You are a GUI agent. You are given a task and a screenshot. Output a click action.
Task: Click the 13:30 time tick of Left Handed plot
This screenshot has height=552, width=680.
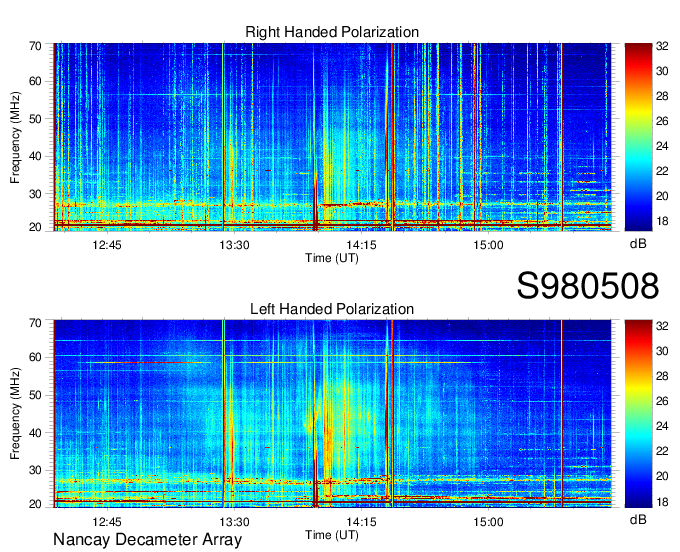[x=234, y=522]
